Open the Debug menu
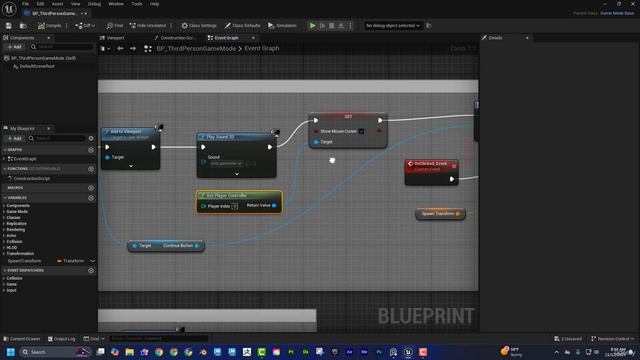The image size is (640, 360). [x=94, y=4]
